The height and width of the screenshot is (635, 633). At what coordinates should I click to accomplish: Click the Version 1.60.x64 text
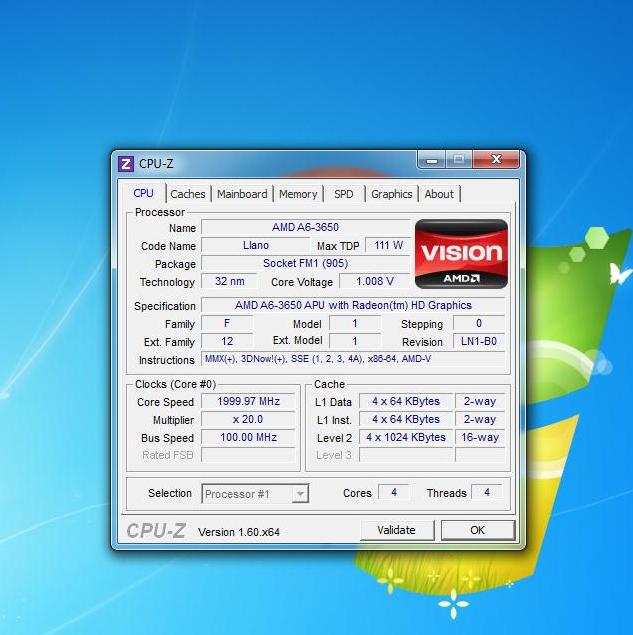tap(239, 532)
